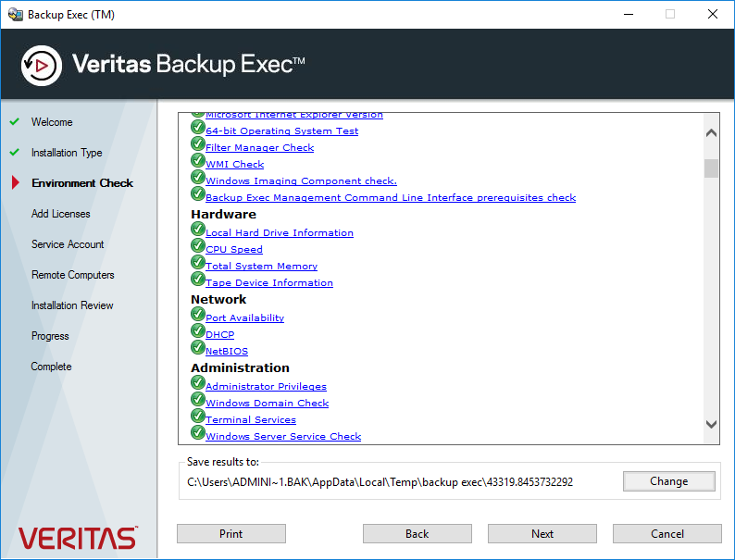Click scroll down arrow in results list
This screenshot has height=560, width=735.
click(x=711, y=424)
